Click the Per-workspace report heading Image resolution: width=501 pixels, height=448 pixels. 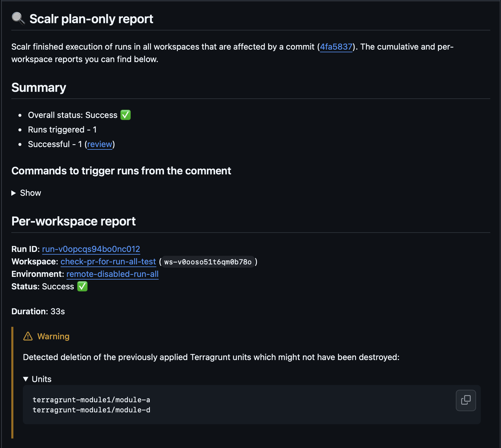tap(73, 221)
